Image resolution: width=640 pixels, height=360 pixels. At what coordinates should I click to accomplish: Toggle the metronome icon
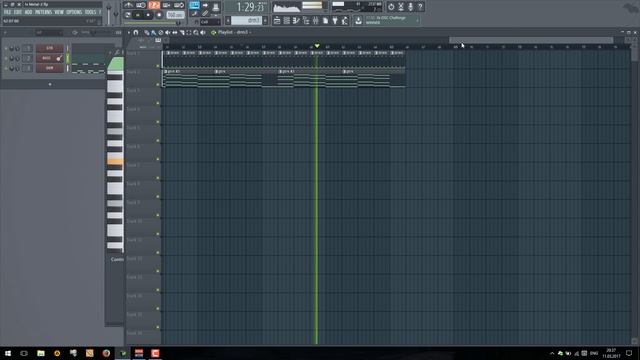point(129,5)
